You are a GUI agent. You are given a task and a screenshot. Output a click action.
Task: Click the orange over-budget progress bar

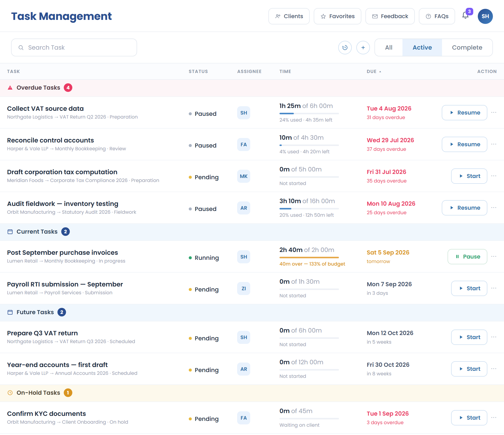[309, 257]
